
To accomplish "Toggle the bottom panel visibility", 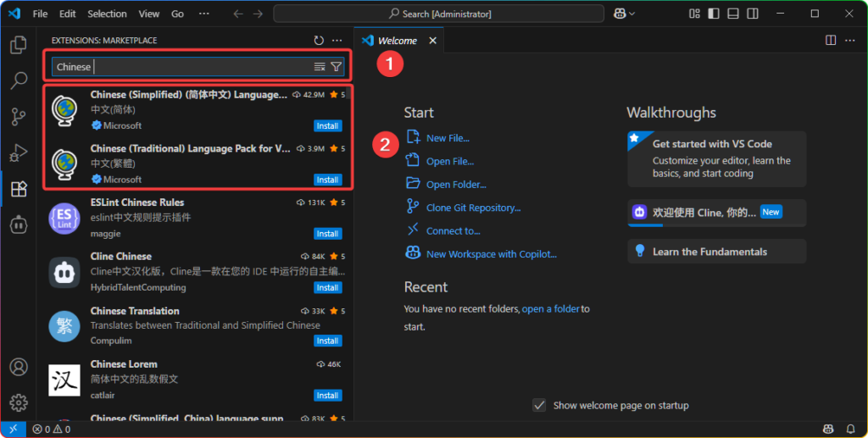I will (x=733, y=14).
